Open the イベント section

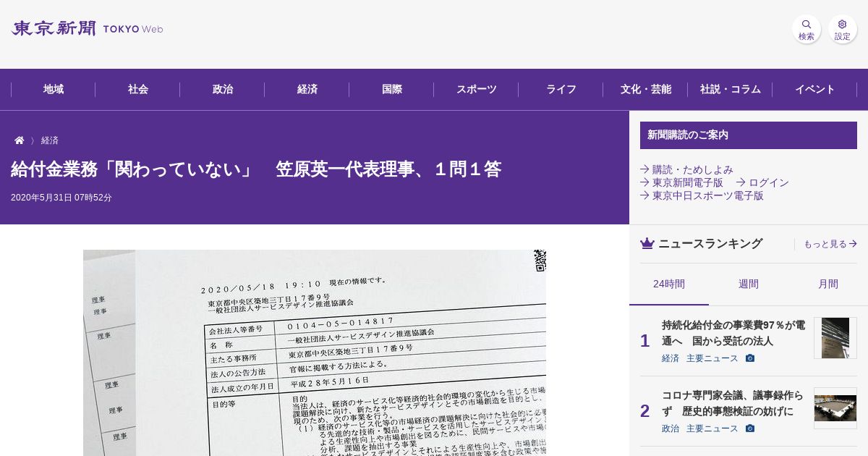pyautogui.click(x=815, y=90)
